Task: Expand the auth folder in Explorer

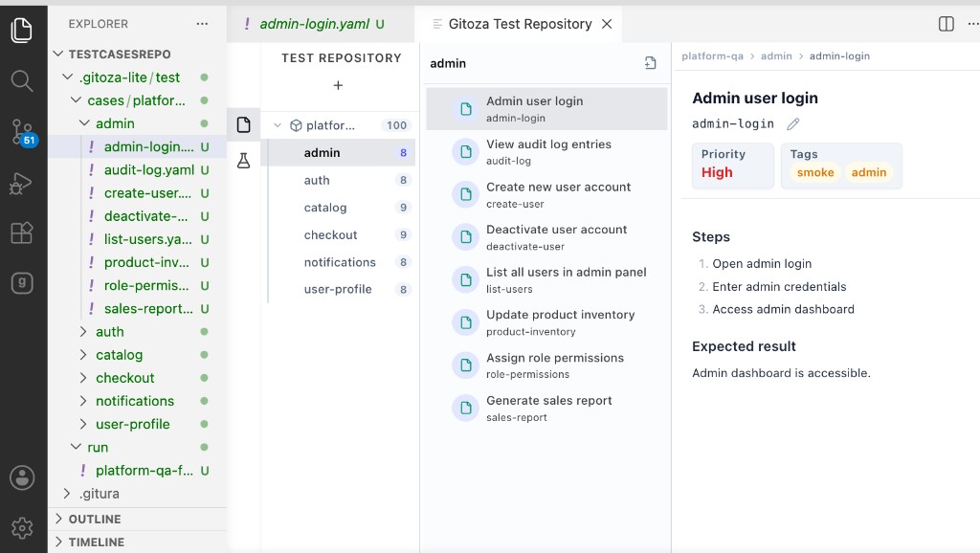Action: coord(84,332)
